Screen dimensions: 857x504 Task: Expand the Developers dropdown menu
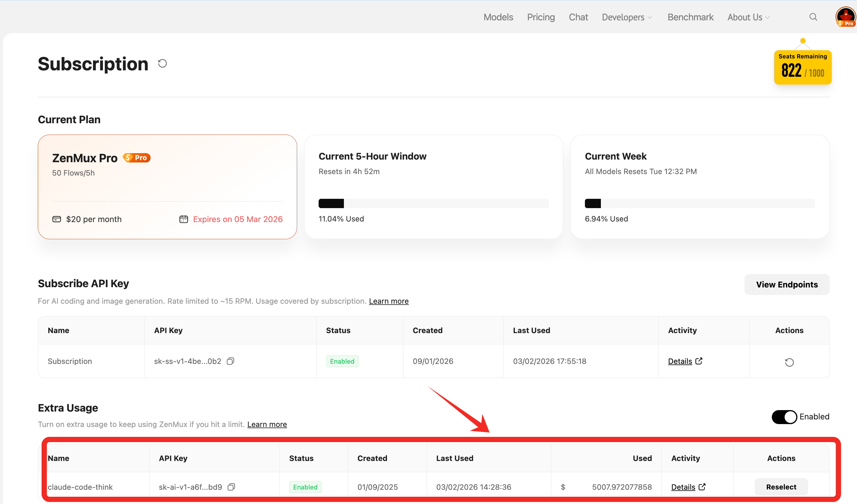tap(626, 17)
